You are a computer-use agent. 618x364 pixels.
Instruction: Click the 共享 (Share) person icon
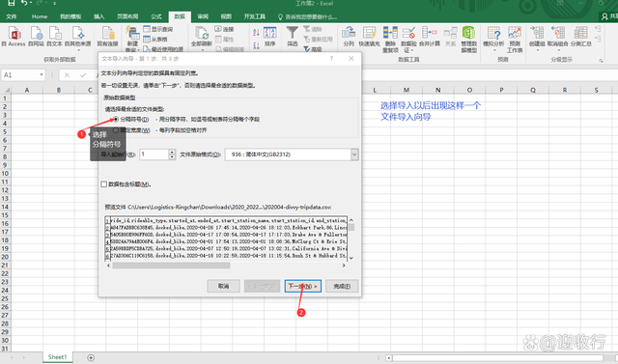pyautogui.click(x=605, y=16)
